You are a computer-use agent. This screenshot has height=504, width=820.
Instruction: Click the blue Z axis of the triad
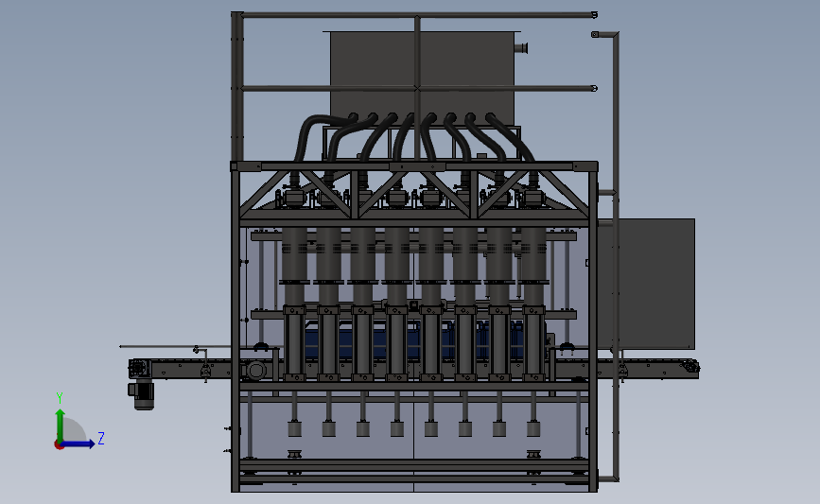point(79,444)
